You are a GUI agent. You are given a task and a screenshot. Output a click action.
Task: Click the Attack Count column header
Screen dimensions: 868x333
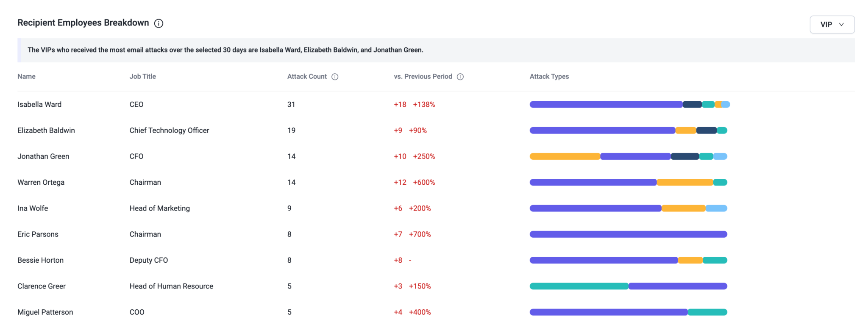click(307, 76)
